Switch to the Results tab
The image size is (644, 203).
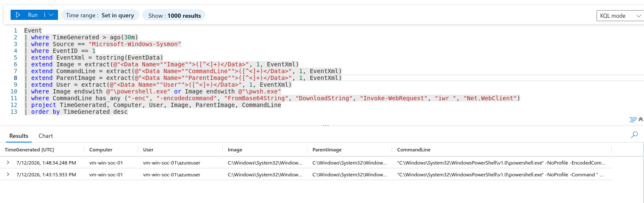click(x=19, y=136)
